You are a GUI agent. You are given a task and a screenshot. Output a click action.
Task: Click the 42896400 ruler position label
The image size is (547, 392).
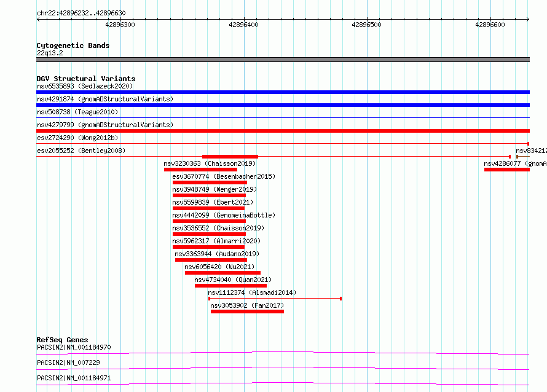tap(243, 25)
